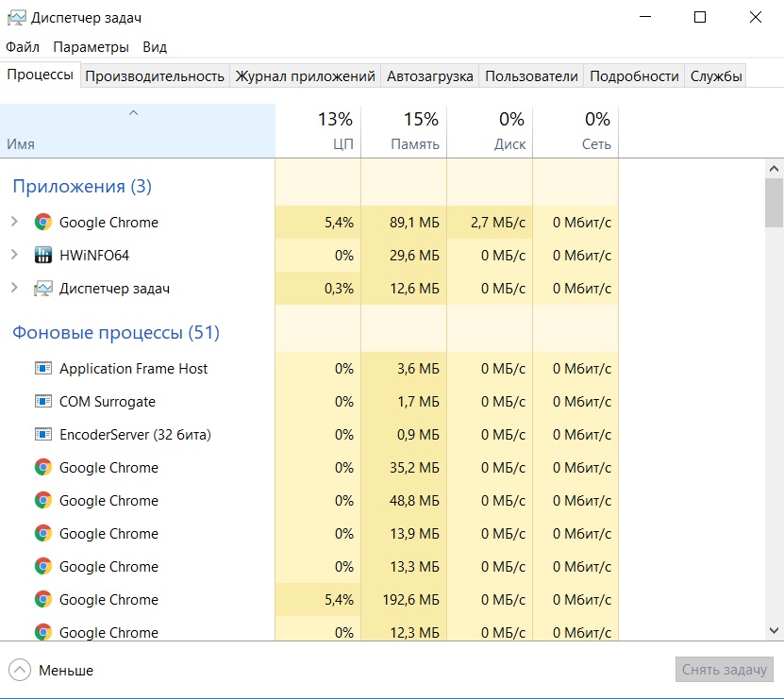Open the Параметры menu
The width and height of the screenshot is (784, 699).
[91, 47]
